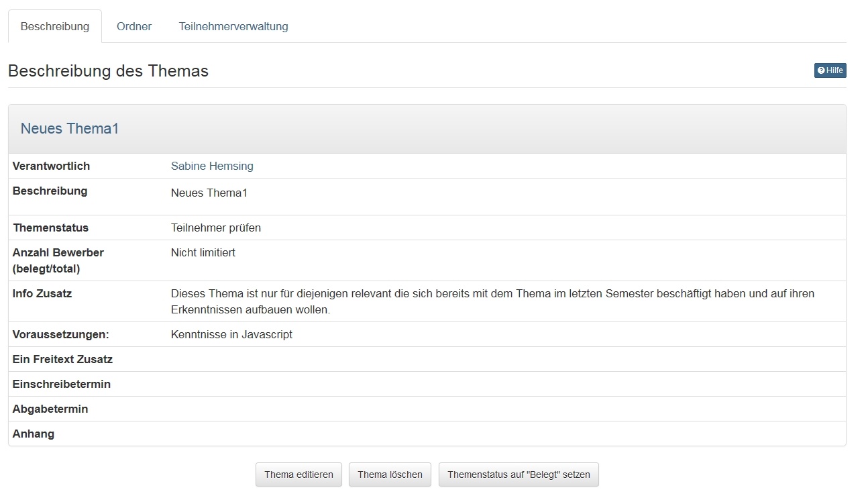Delete the topic with Thema löschen
Screen dimensions: 868x500
(390, 474)
